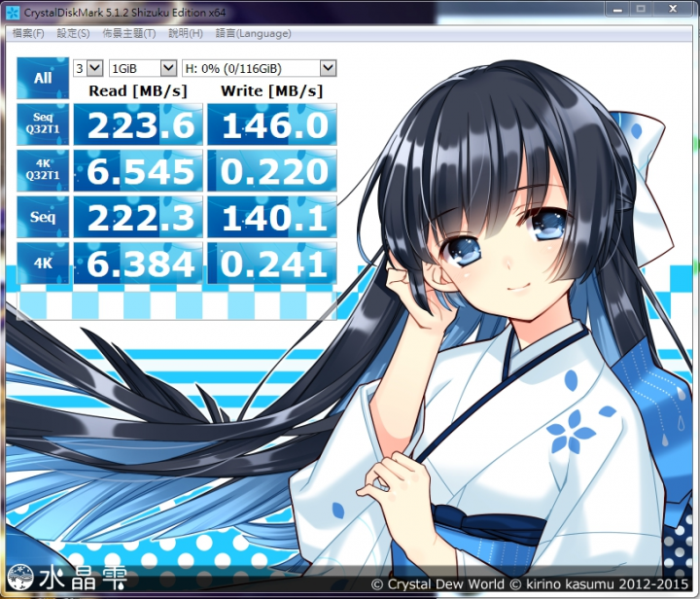Open the 佈景主題(T) menu
This screenshot has height=599, width=700.
(x=129, y=33)
